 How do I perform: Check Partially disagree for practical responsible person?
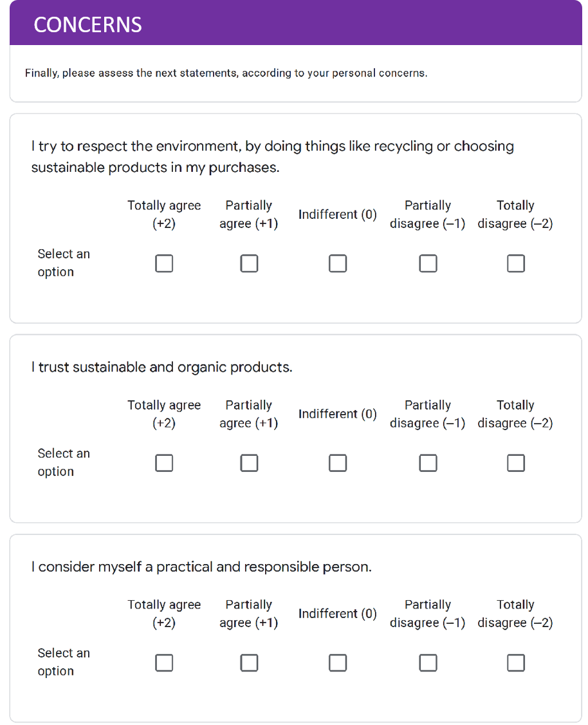tap(428, 663)
